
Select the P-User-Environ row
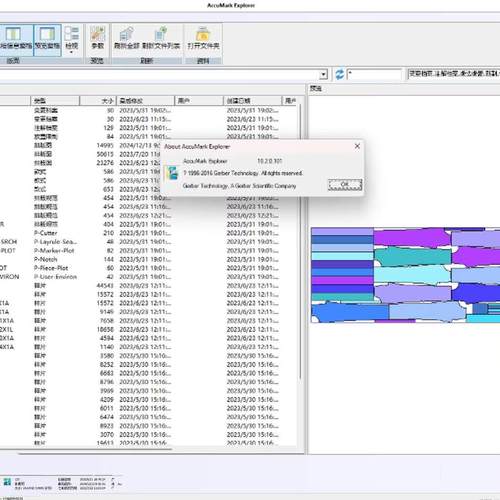tap(148, 277)
